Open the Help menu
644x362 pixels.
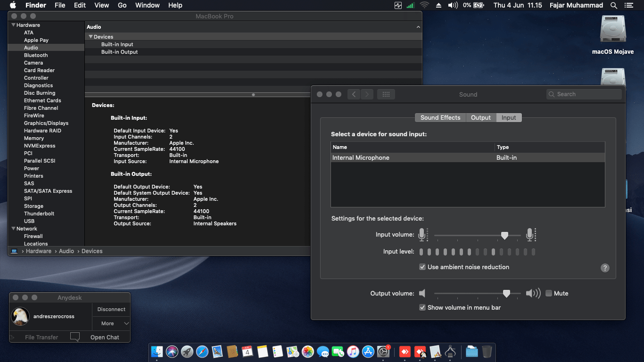tap(175, 5)
